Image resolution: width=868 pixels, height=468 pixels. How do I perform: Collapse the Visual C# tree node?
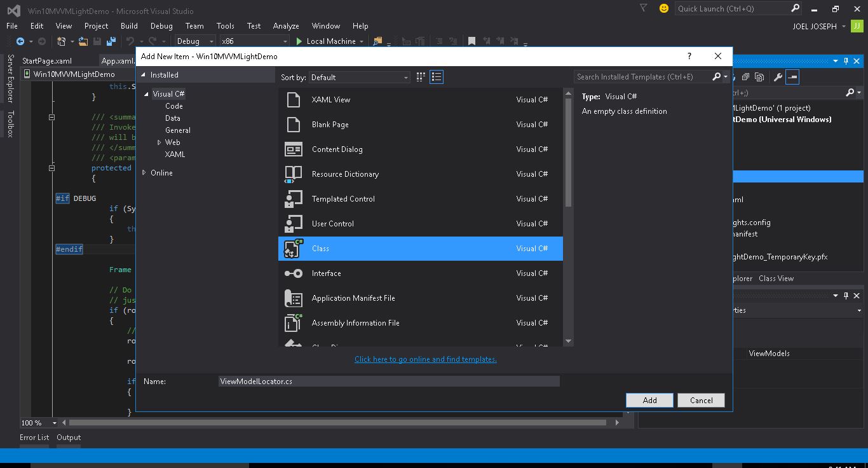(147, 94)
